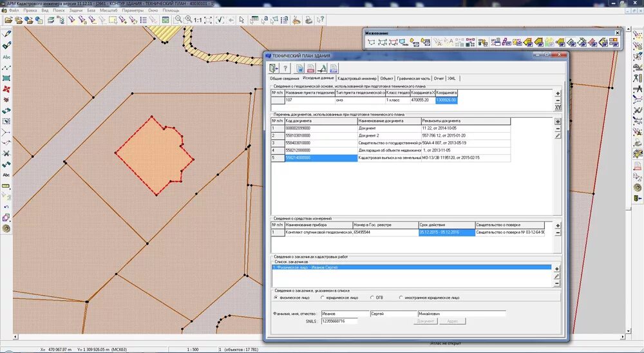The width and height of the screenshot is (644, 353).
Task: Add a row to geodetic base table
Action: [558, 93]
